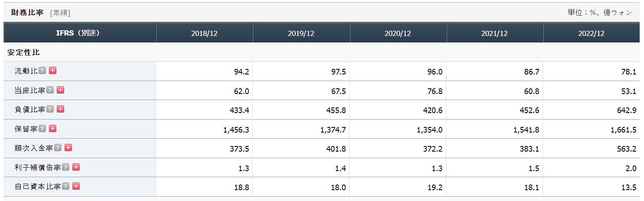Open help icon next to 順次入金率
Image resolution: width=644 pixels, height=201 pixels.
pyautogui.click(x=58, y=148)
